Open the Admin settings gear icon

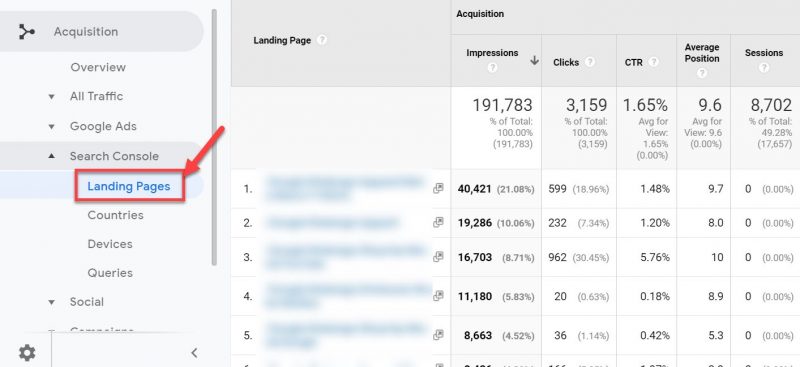27,352
